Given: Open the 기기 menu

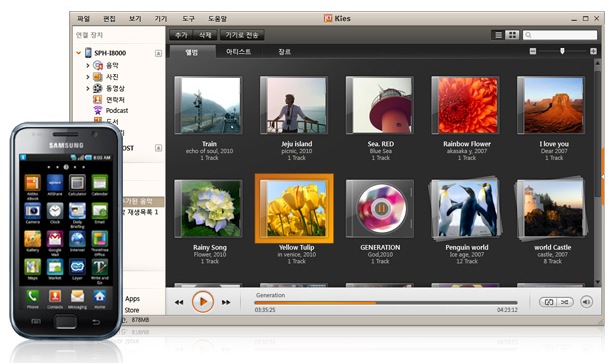Looking at the screenshot, I should click(161, 18).
